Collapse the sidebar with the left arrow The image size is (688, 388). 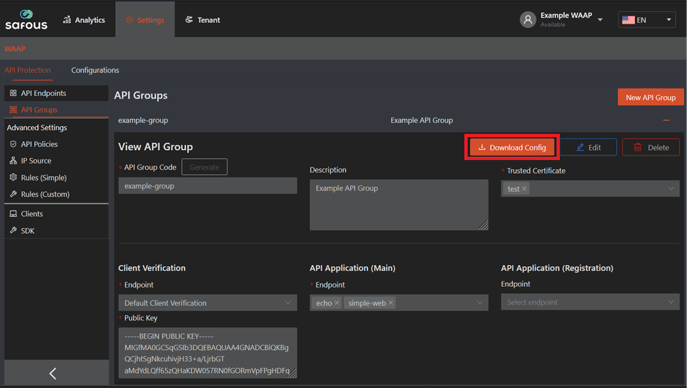[x=53, y=374]
